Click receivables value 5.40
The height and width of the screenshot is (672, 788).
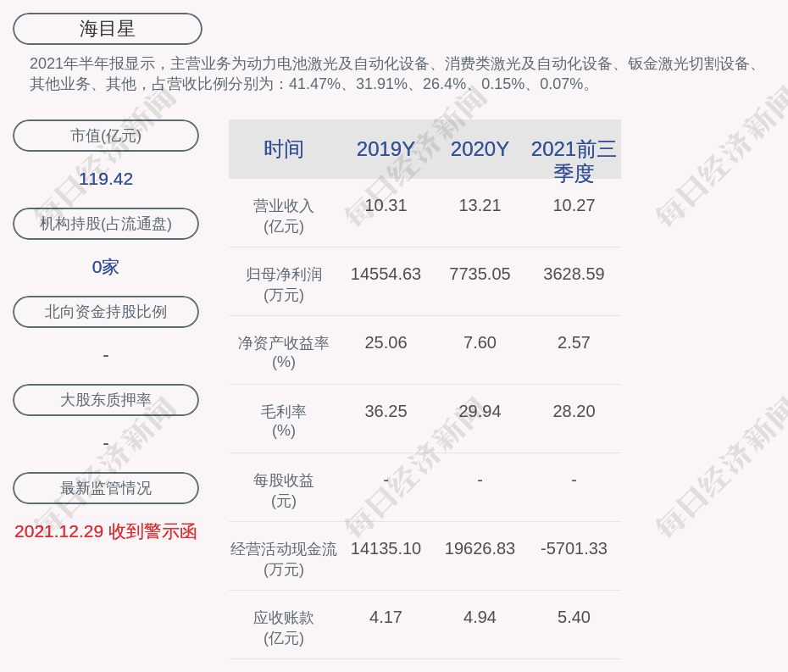(574, 617)
